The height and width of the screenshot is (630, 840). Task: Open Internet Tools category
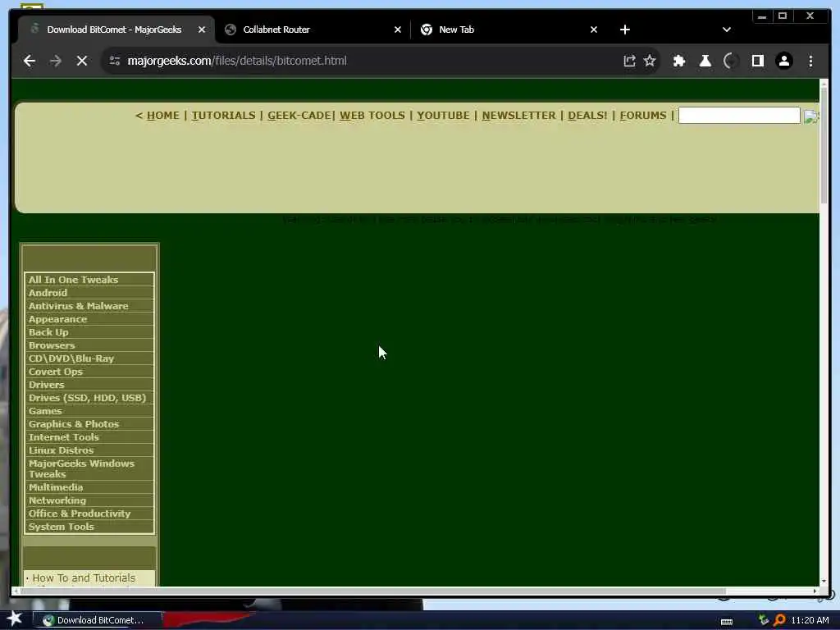point(64,437)
